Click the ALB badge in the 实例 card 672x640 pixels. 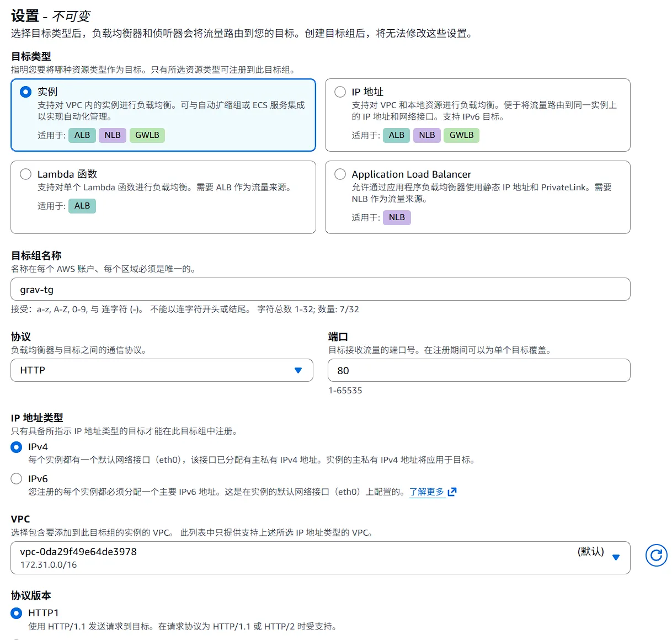(82, 135)
